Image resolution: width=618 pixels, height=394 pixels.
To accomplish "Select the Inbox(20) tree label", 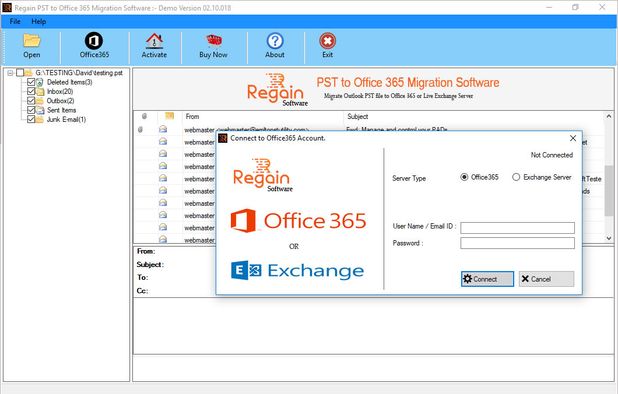I will [60, 91].
